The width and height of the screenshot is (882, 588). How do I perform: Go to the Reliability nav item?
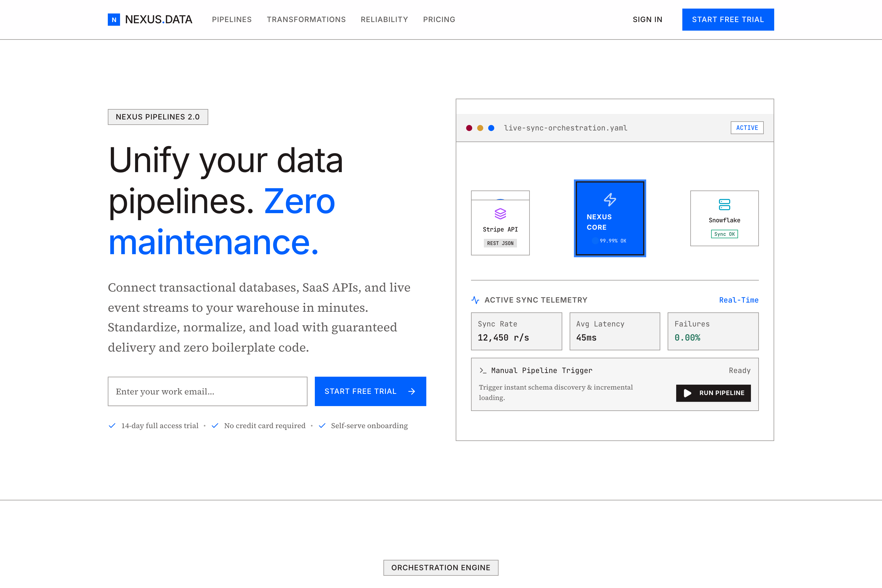click(384, 20)
